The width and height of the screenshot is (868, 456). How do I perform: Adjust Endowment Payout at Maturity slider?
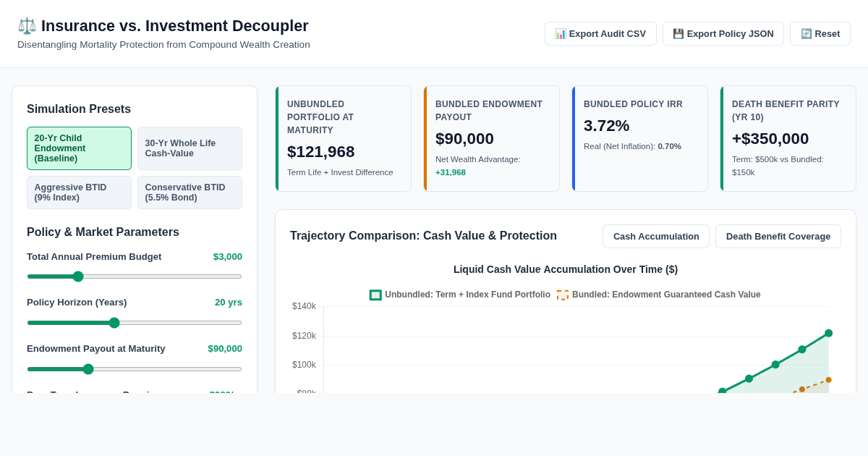pos(135,369)
